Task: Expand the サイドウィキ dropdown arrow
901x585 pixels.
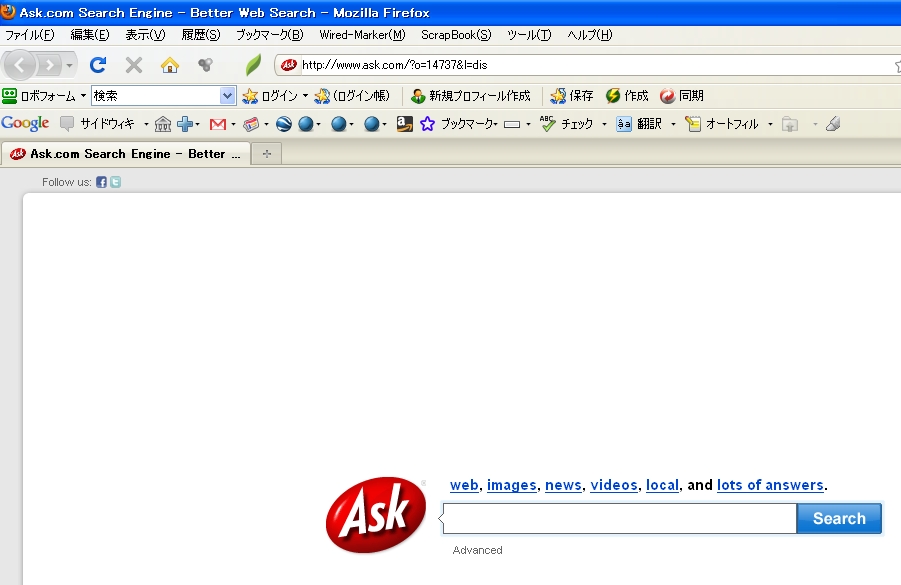Action: coord(146,124)
